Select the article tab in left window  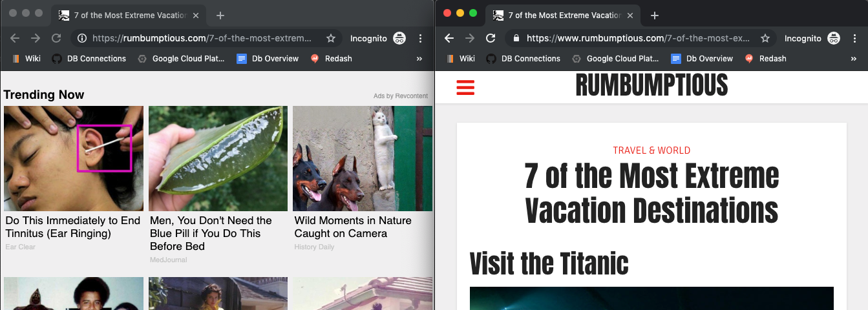(129, 15)
